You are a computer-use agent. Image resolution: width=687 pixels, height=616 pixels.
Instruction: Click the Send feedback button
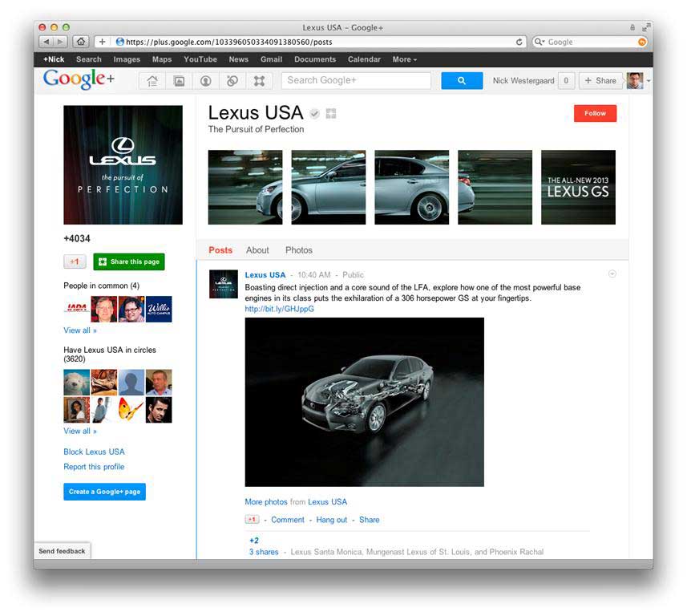62,551
